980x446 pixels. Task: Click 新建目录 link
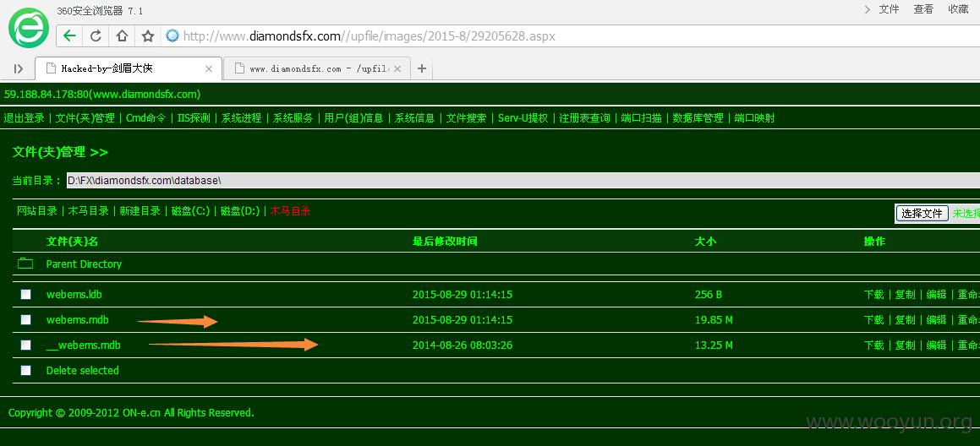tap(140, 211)
